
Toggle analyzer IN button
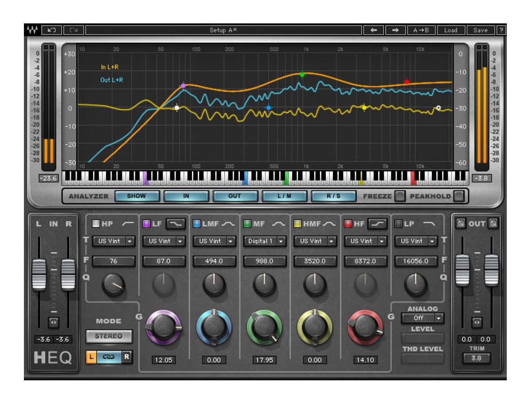(x=186, y=196)
